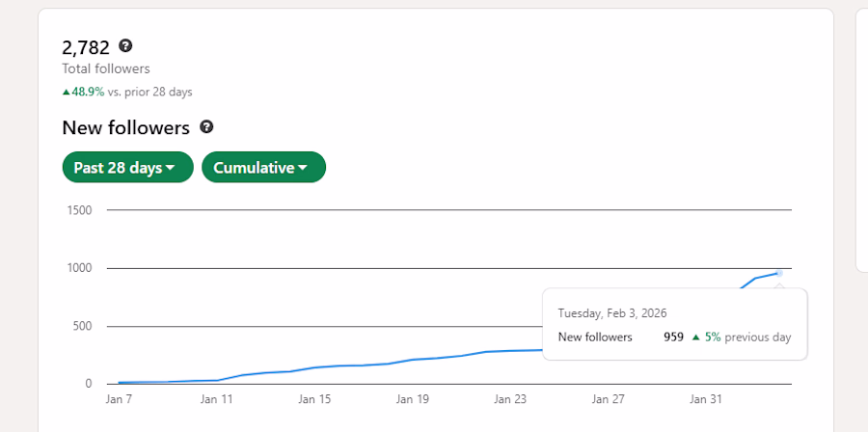Click the Jan 31 axis label

click(706, 399)
